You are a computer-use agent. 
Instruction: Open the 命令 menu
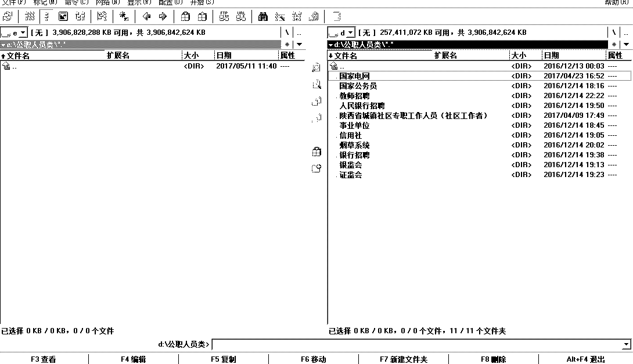pos(77,2)
